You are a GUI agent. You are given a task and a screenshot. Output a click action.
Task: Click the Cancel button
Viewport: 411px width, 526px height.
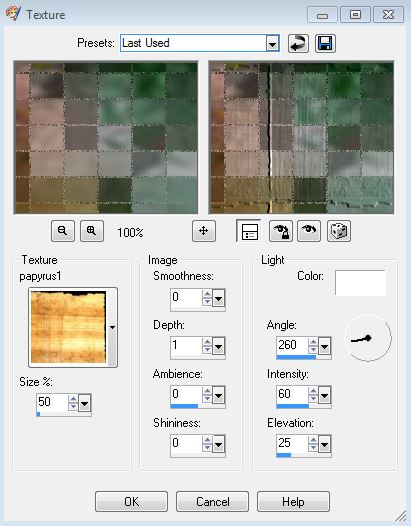212,502
